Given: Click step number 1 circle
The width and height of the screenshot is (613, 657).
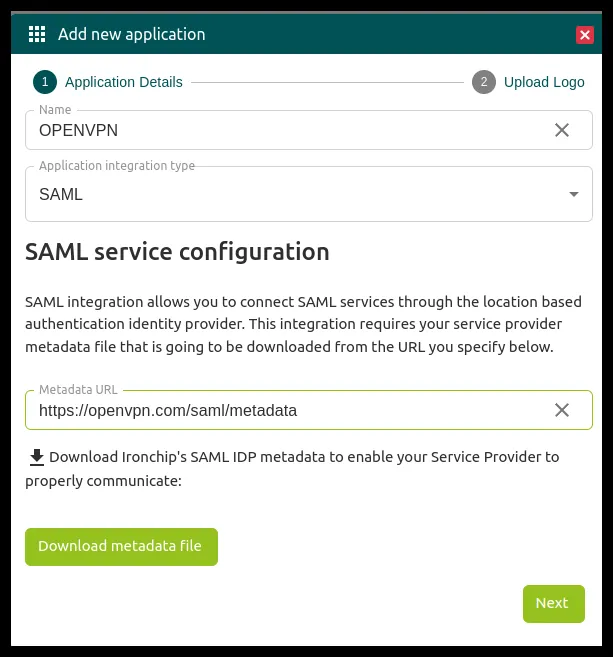Looking at the screenshot, I should [45, 82].
